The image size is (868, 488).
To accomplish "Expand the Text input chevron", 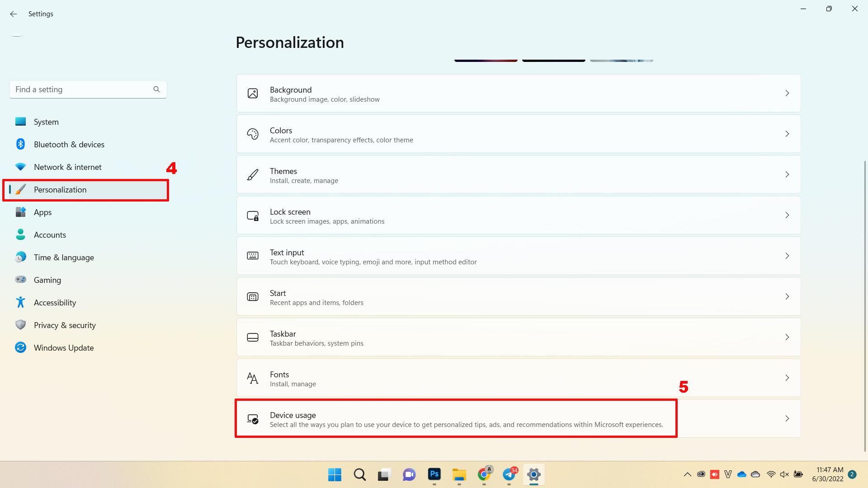I will coord(787,256).
